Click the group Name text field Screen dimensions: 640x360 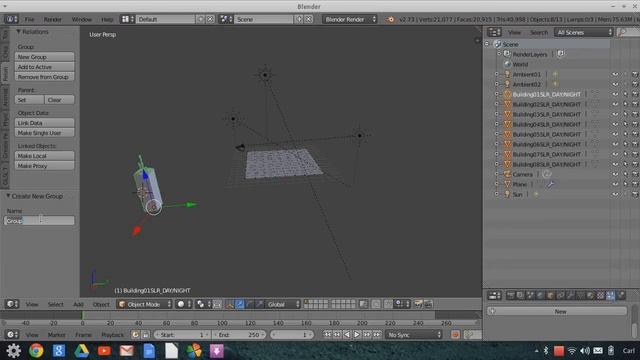click(x=39, y=221)
